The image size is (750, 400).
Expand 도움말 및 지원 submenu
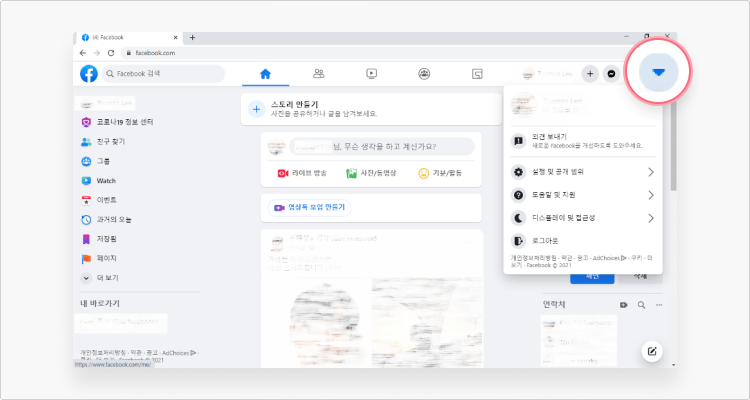click(x=582, y=195)
